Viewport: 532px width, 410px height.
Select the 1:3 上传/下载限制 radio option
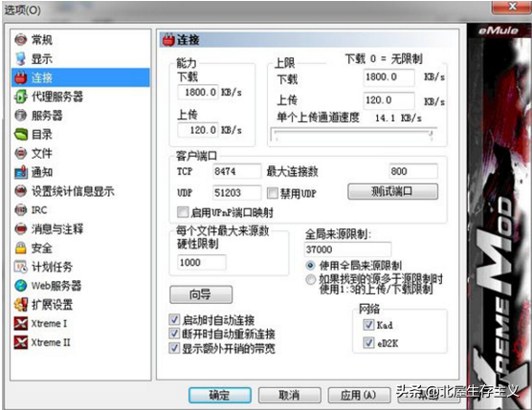click(x=310, y=280)
